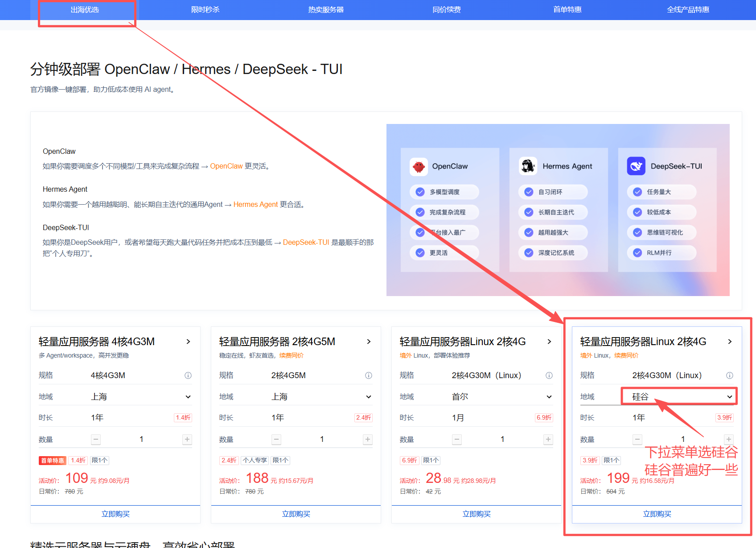
Task: Click the checkmark beside 任务量大
Action: (637, 192)
